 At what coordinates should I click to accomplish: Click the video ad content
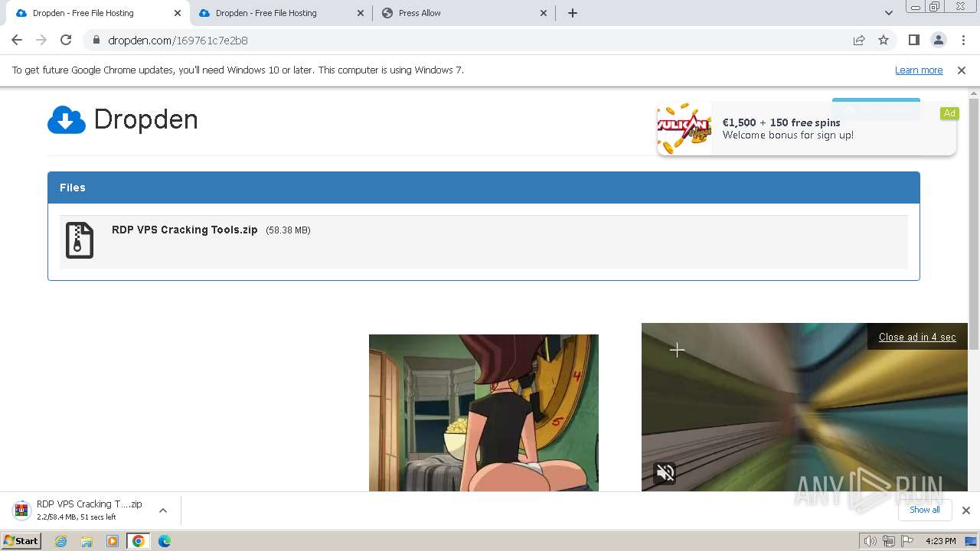(x=805, y=407)
